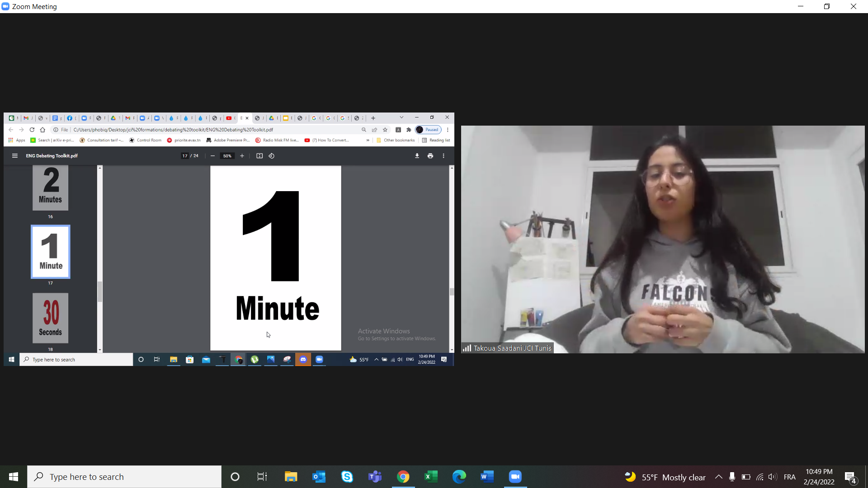This screenshot has height=488, width=868.
Task: Print the PDF document
Action: coord(430,156)
